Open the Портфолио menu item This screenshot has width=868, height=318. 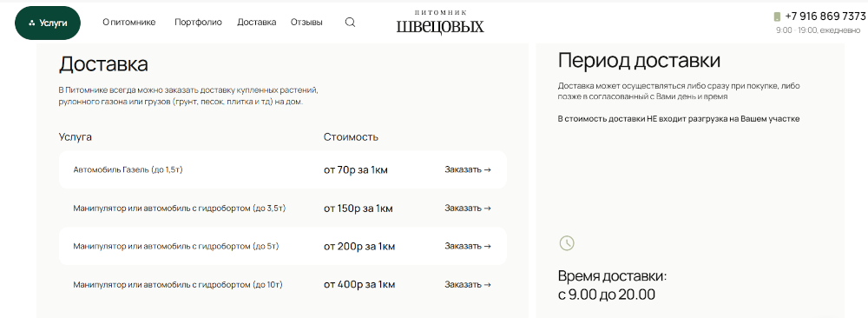[x=198, y=23]
